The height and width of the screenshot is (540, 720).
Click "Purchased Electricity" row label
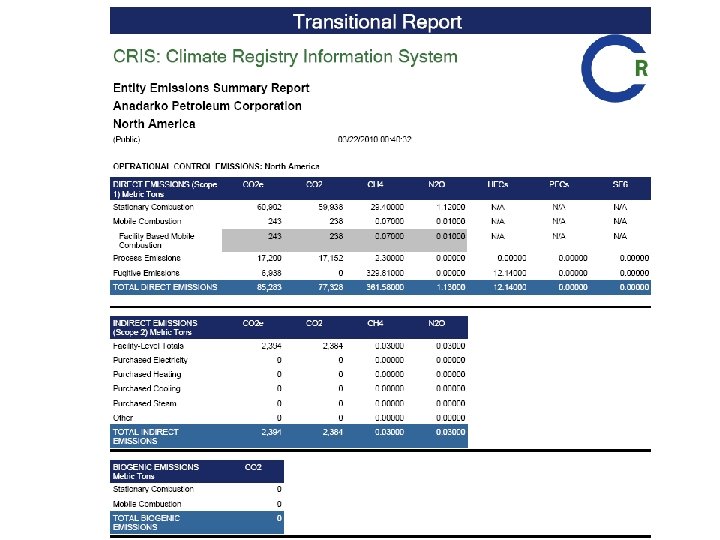[x=150, y=360]
